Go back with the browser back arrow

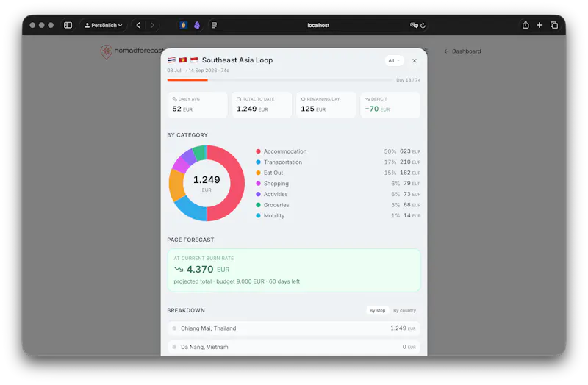pos(138,25)
